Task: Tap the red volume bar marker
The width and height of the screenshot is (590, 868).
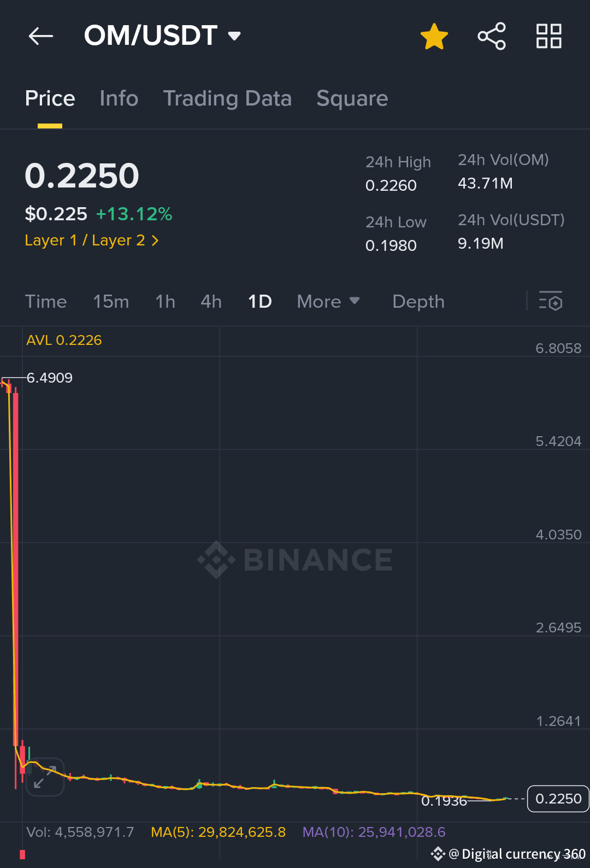Action: pos(22,854)
